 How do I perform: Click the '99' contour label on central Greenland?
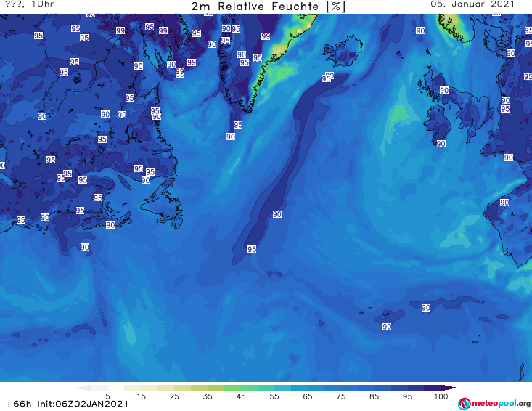point(266,36)
